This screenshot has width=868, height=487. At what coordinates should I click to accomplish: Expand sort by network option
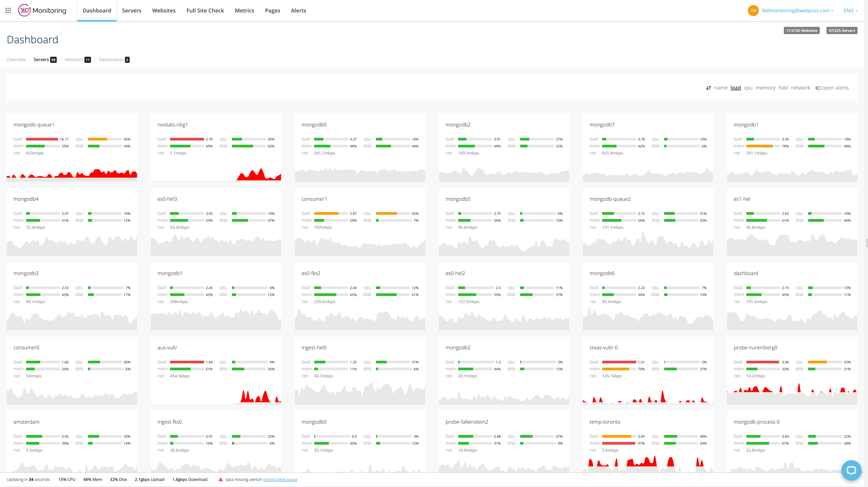click(x=801, y=88)
